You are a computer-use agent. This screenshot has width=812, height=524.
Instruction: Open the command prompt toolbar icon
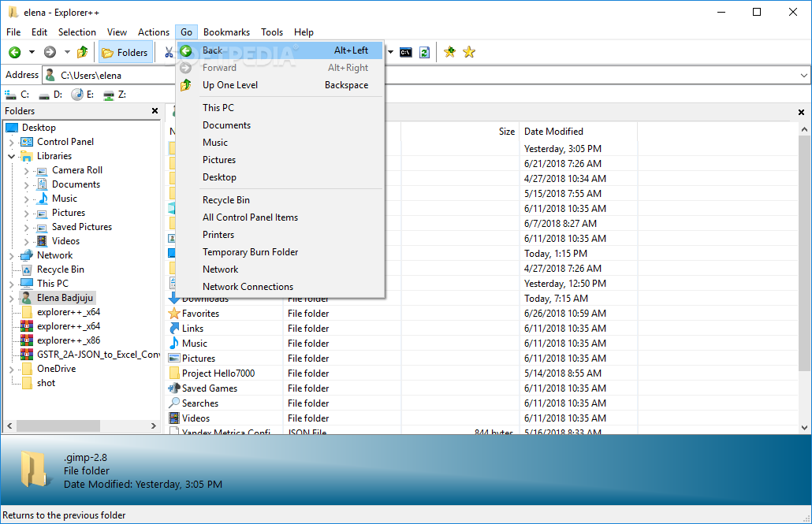(406, 52)
